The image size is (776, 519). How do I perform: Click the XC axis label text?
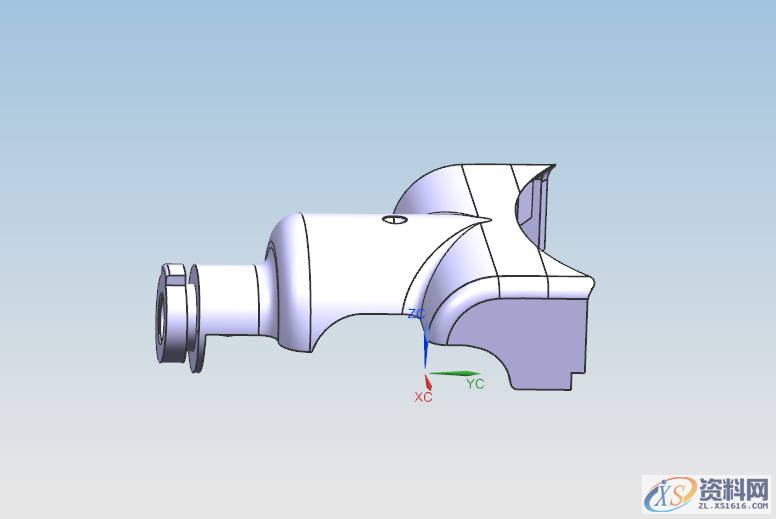click(423, 397)
